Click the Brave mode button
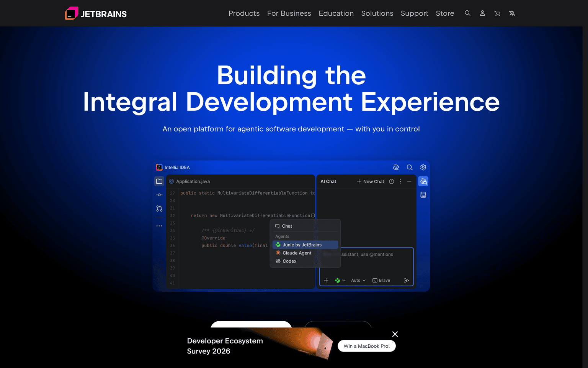 381,280
